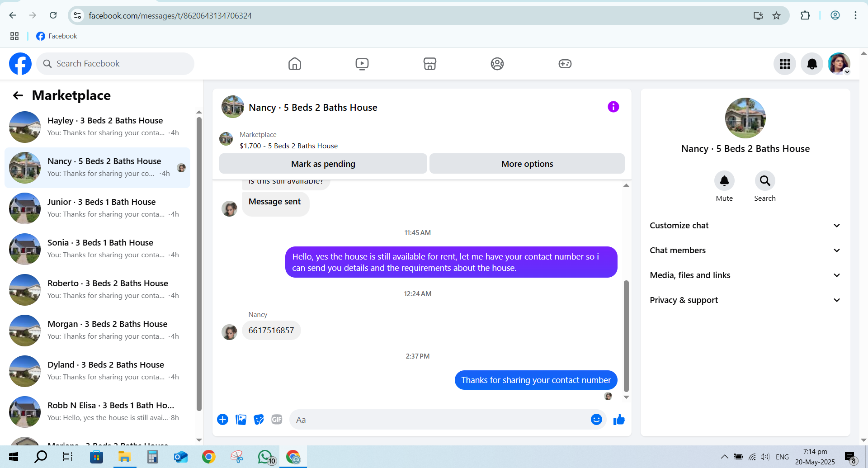
Task: Click the browser address bar URL
Action: tap(170, 16)
